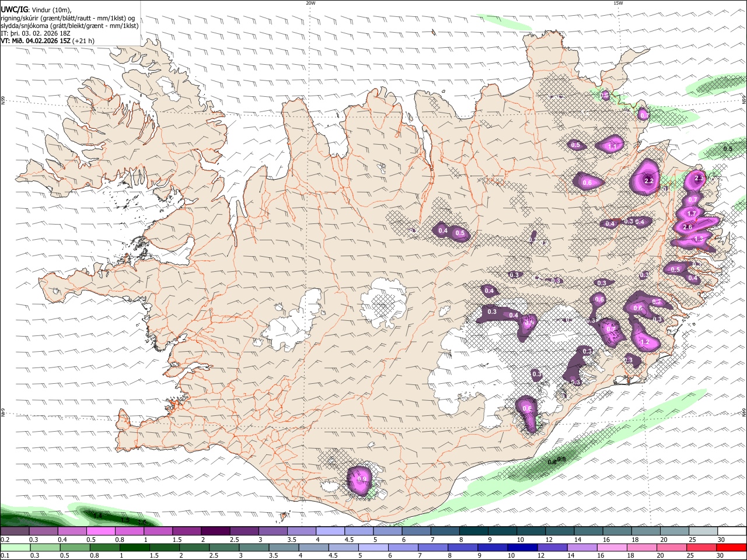Select the rain legend swatch labeled 10
The width and height of the screenshot is (747, 560).
coord(523,547)
